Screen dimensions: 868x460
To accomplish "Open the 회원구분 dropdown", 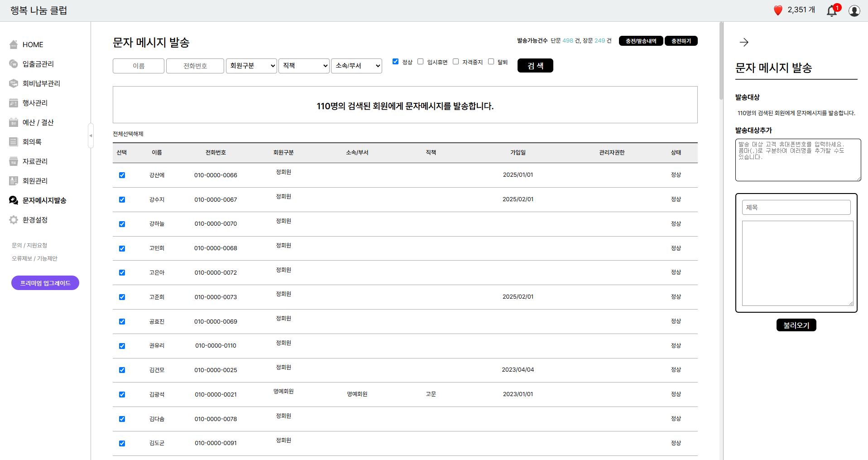I will 251,66.
